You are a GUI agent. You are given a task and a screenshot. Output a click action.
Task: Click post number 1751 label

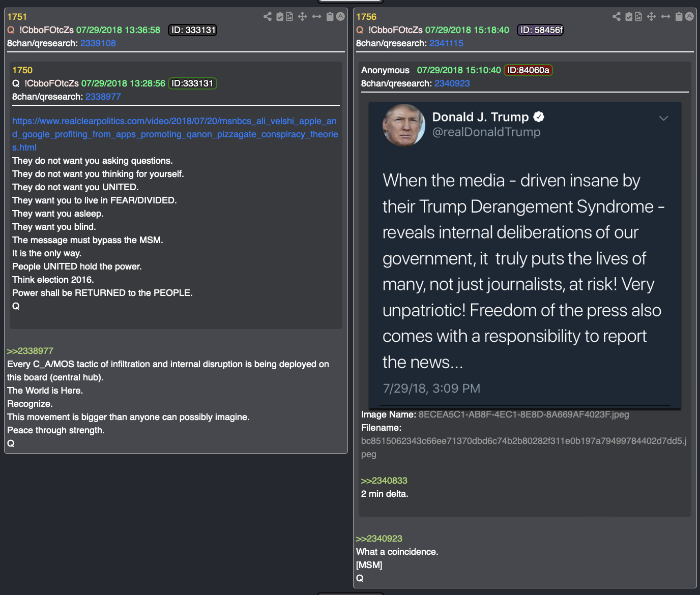click(x=17, y=17)
